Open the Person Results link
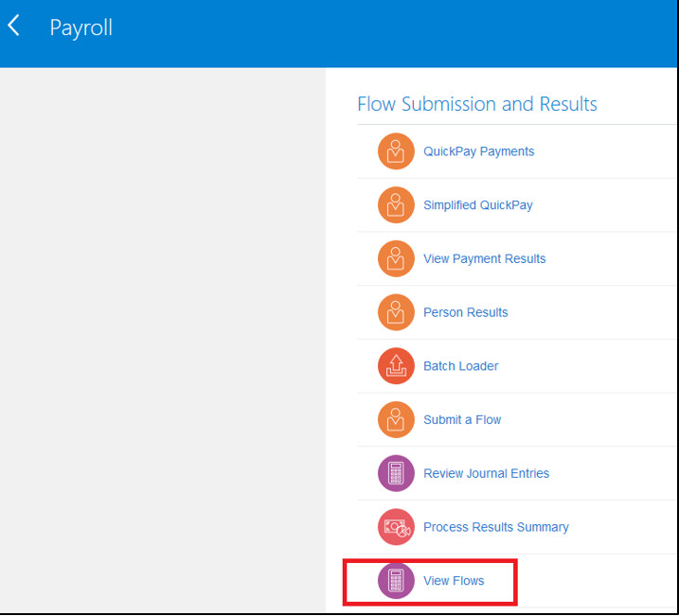Screen dimensions: 679x616 [465, 312]
